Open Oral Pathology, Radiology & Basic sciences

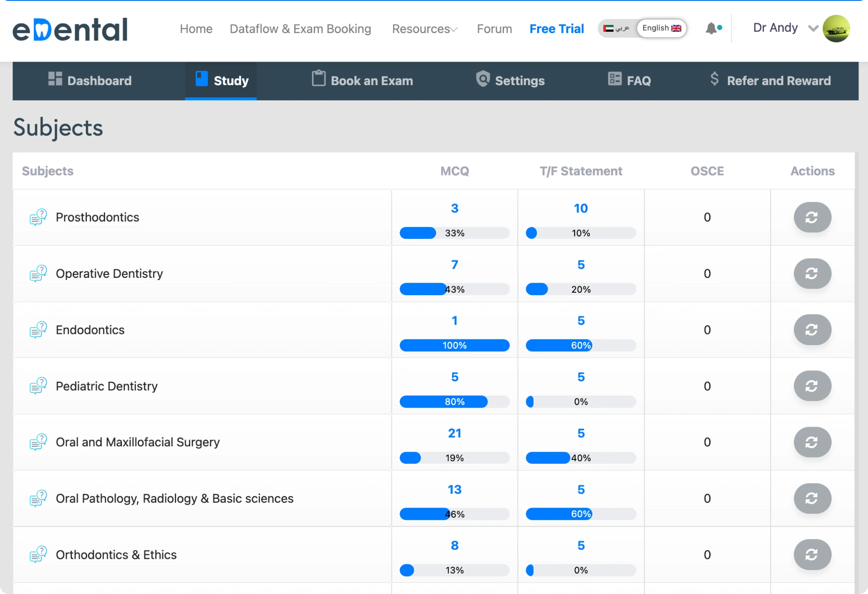pos(174,498)
